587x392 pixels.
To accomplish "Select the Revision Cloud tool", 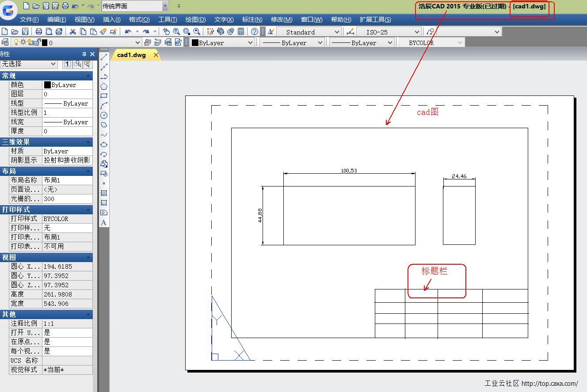I will 104,125.
